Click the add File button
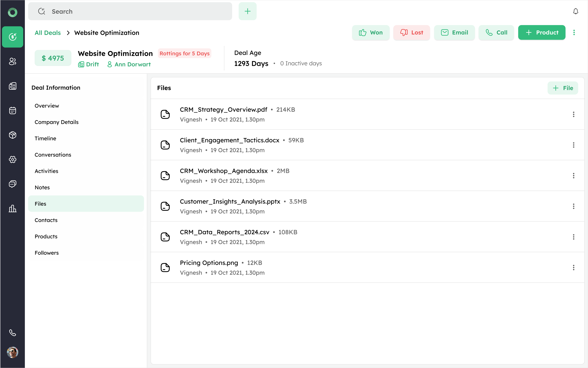The height and width of the screenshot is (368, 588). [x=563, y=88]
